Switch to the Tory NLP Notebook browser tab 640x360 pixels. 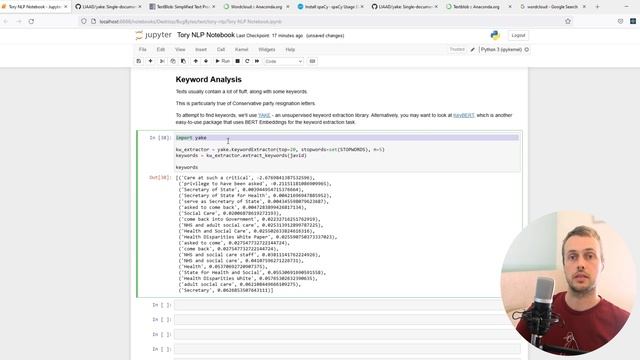pos(35,7)
